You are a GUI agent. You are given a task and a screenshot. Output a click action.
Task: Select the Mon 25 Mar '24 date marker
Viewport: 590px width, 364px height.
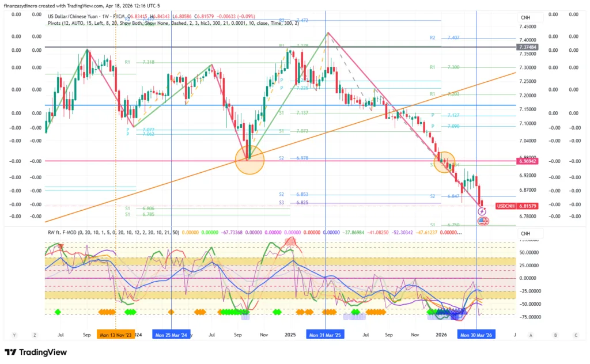click(x=171, y=335)
